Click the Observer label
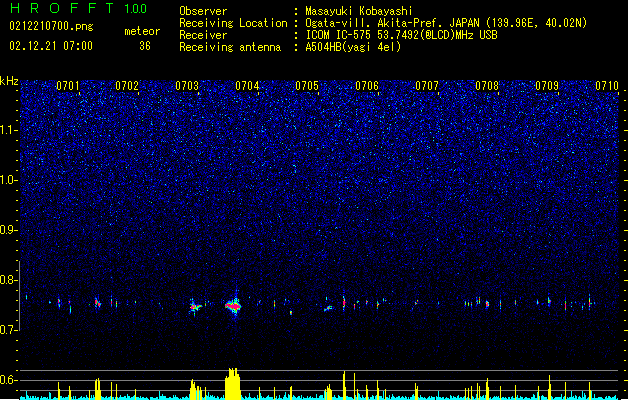The width and height of the screenshot is (629, 400). click(203, 11)
